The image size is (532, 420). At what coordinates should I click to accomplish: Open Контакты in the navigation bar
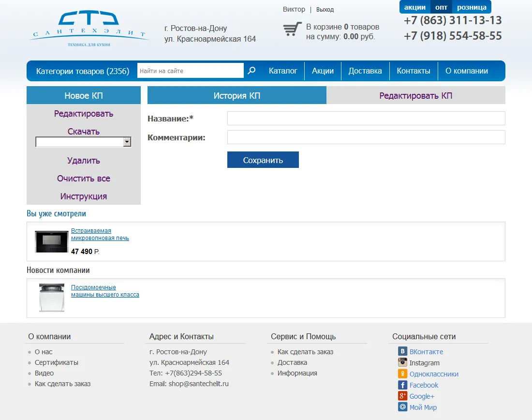point(414,71)
